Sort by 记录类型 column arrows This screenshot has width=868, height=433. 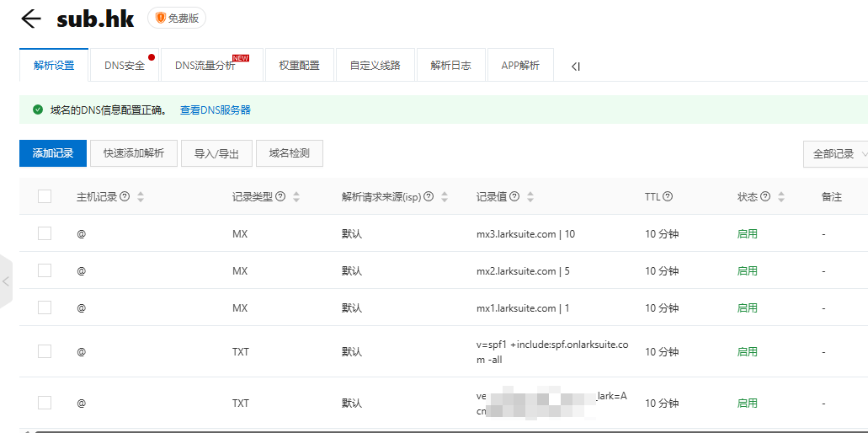pyautogui.click(x=296, y=196)
